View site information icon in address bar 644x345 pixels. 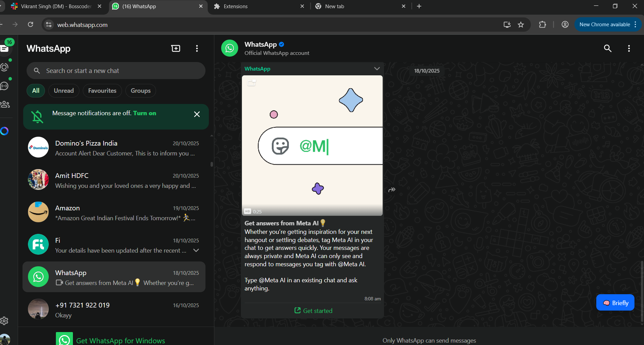tap(49, 25)
